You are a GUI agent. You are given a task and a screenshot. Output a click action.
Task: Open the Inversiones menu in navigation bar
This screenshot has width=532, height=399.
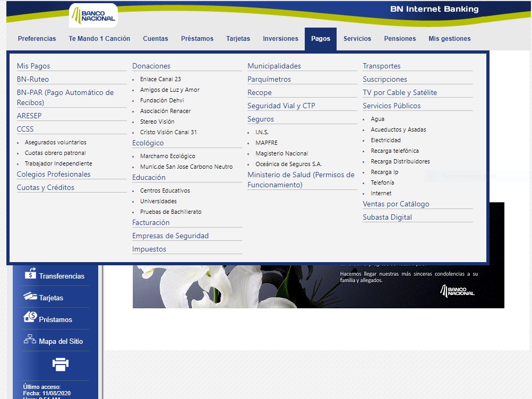click(280, 39)
